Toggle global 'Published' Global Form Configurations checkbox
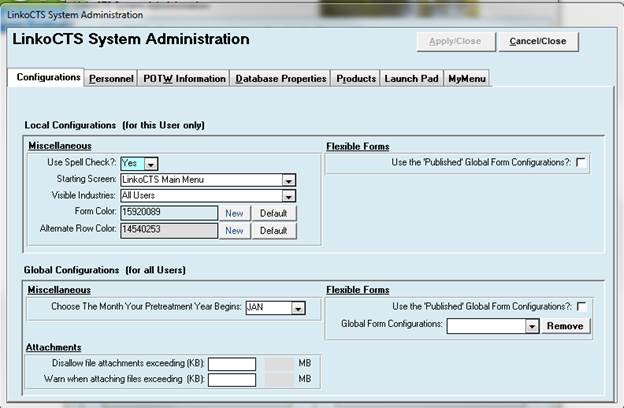This screenshot has width=624, height=408. pyautogui.click(x=582, y=306)
